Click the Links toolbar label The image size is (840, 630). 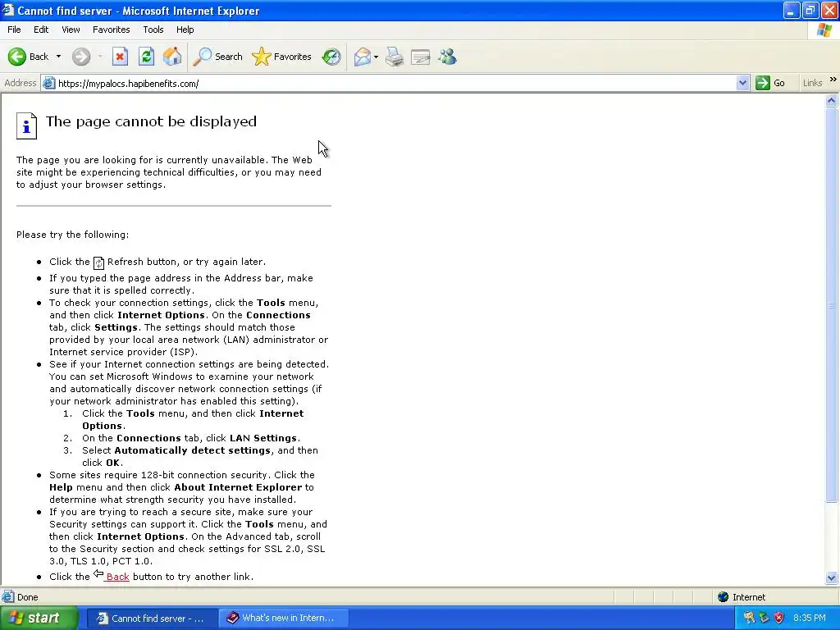click(812, 83)
